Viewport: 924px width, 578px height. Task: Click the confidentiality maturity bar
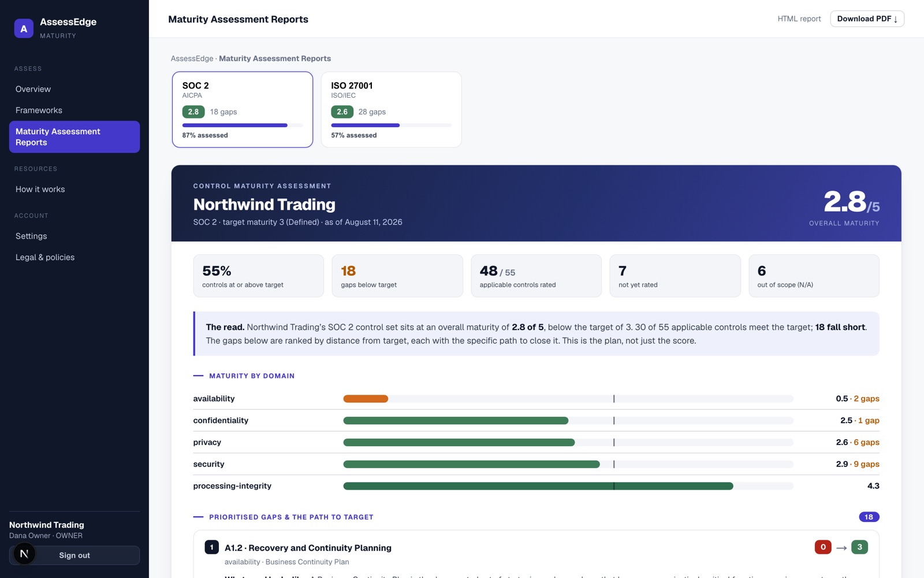pyautogui.click(x=568, y=421)
